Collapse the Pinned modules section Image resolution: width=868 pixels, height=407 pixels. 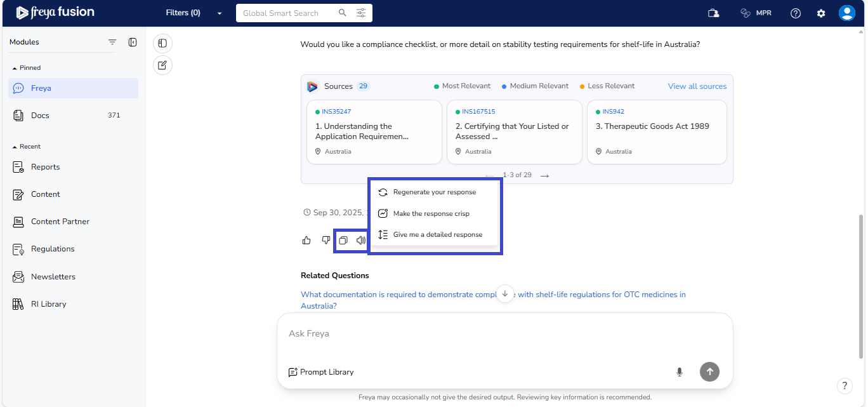pyautogui.click(x=15, y=68)
